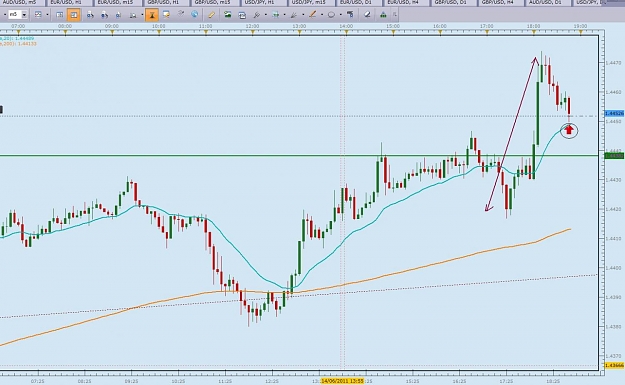
Task: Click the blue globe icon
Action: tap(195, 15)
